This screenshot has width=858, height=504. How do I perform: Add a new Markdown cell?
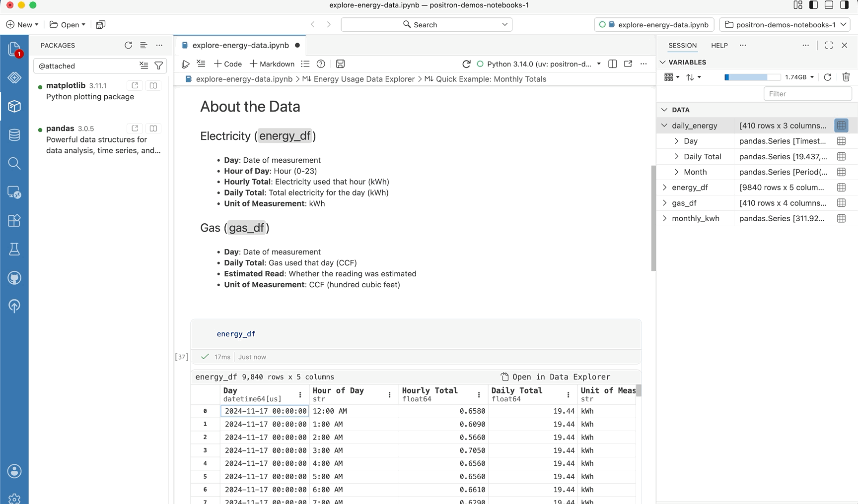point(272,64)
